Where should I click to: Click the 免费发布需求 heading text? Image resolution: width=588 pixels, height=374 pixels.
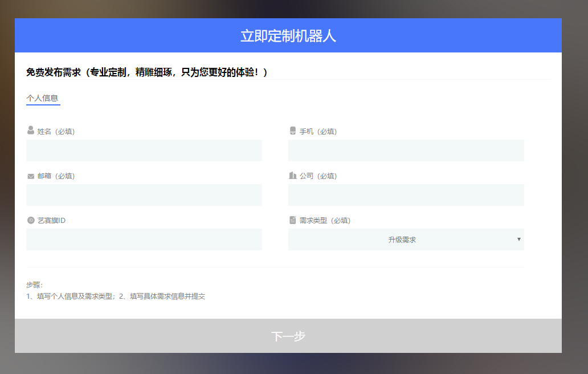click(146, 72)
